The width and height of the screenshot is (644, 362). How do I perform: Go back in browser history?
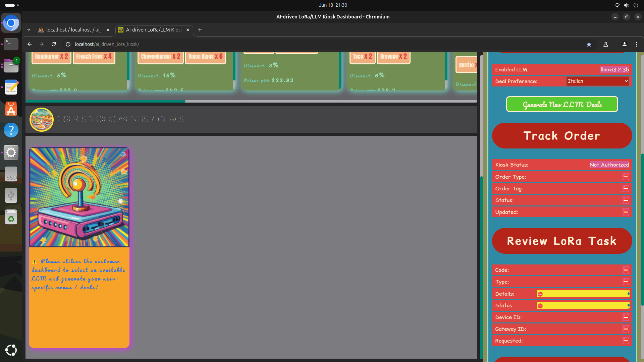click(30, 44)
